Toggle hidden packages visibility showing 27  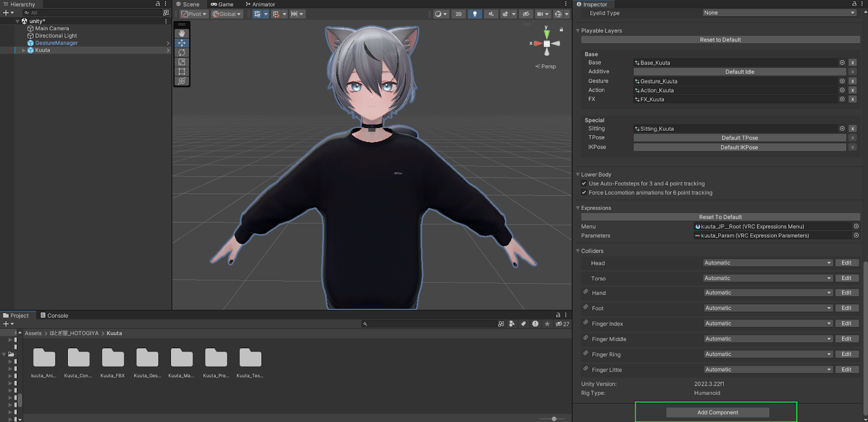(x=563, y=324)
